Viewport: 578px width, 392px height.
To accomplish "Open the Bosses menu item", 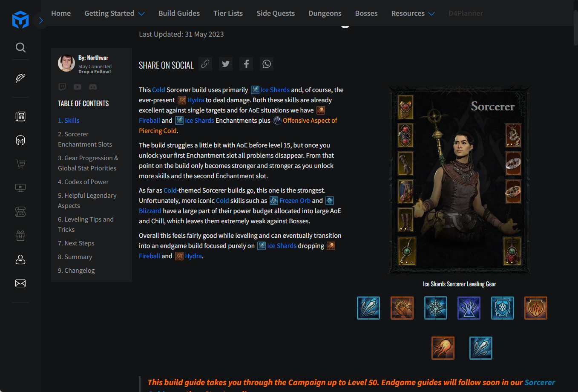I will [x=366, y=13].
